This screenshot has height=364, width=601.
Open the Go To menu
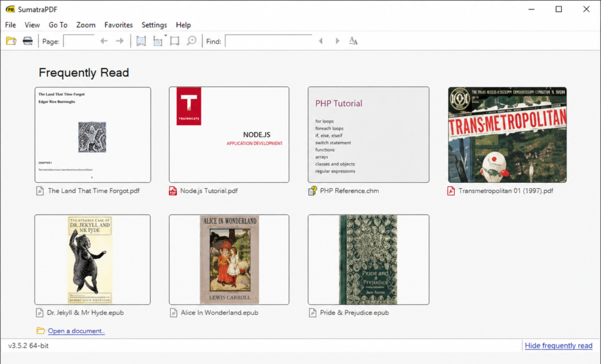point(58,25)
